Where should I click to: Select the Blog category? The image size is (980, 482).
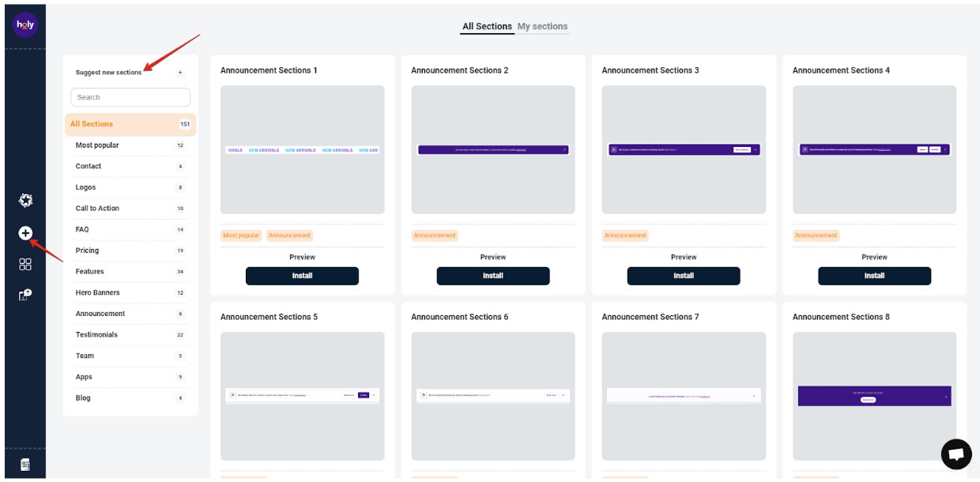tap(130, 398)
